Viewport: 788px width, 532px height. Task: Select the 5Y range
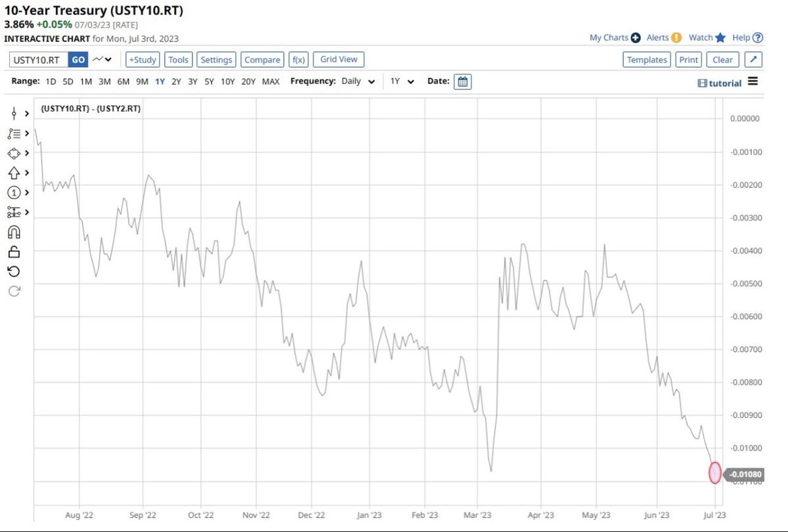[209, 81]
